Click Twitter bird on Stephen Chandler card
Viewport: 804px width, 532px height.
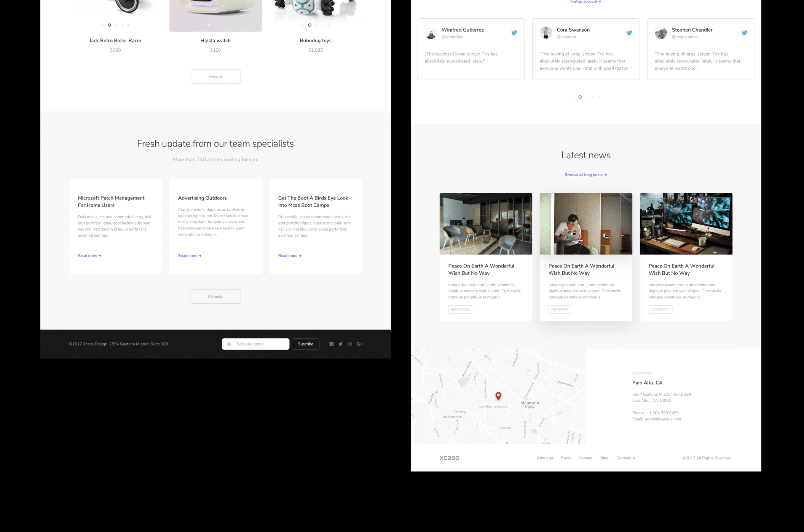pos(744,33)
